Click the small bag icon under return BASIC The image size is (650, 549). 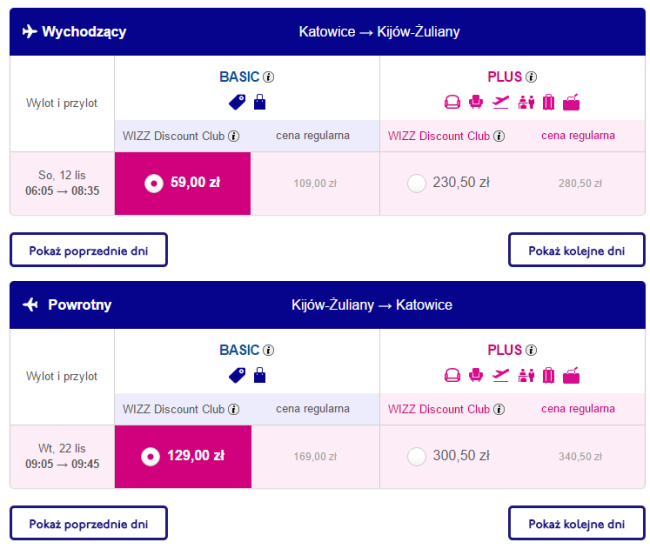click(260, 375)
